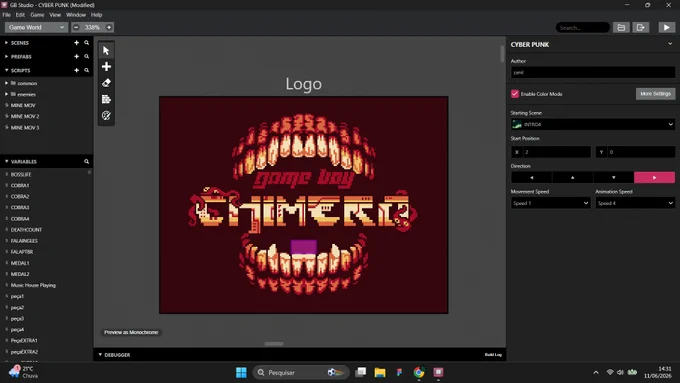Expand the enemies scripts folder

(x=7, y=94)
